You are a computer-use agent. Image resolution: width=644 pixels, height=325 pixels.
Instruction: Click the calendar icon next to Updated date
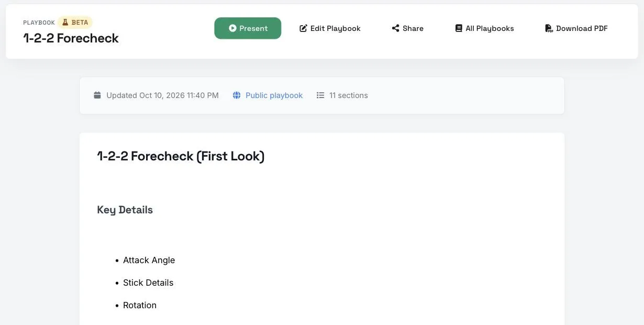[x=97, y=95]
